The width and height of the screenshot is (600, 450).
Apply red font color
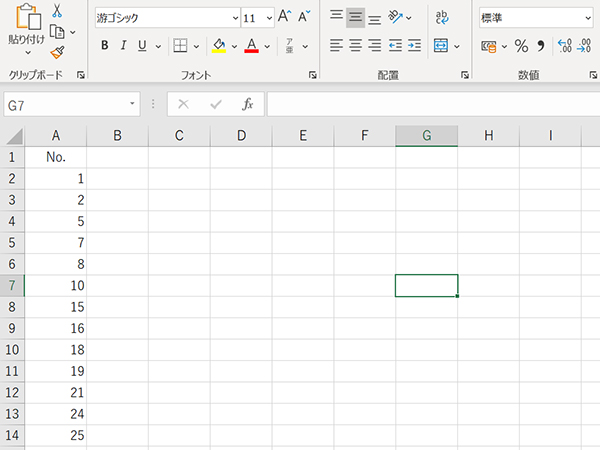click(251, 46)
